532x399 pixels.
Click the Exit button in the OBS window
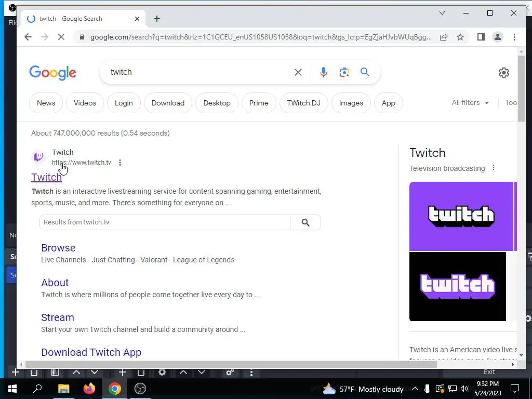tap(489, 372)
